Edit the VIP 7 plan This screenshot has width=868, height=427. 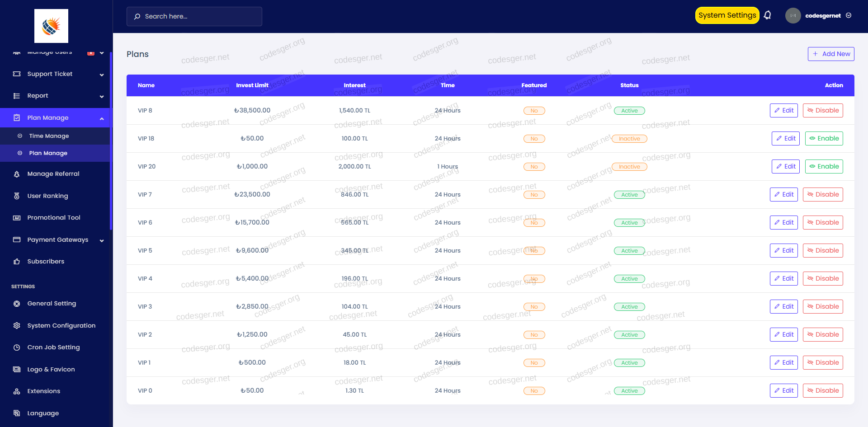click(783, 195)
